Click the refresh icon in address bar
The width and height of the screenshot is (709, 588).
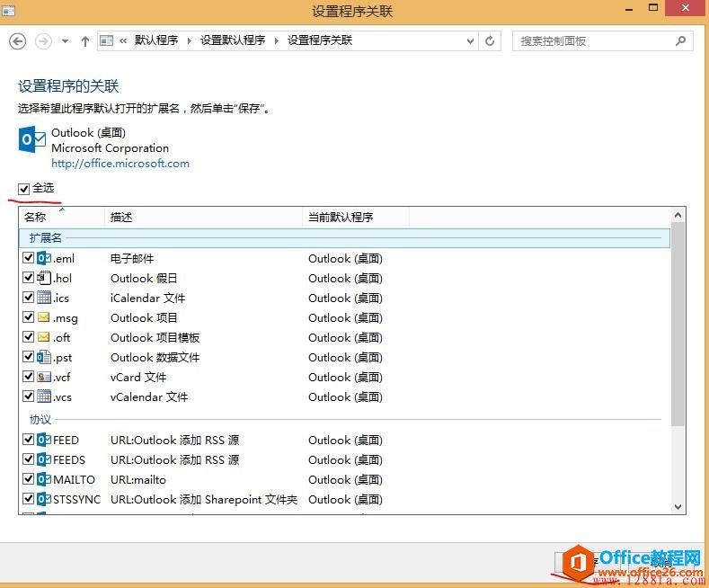(x=490, y=40)
